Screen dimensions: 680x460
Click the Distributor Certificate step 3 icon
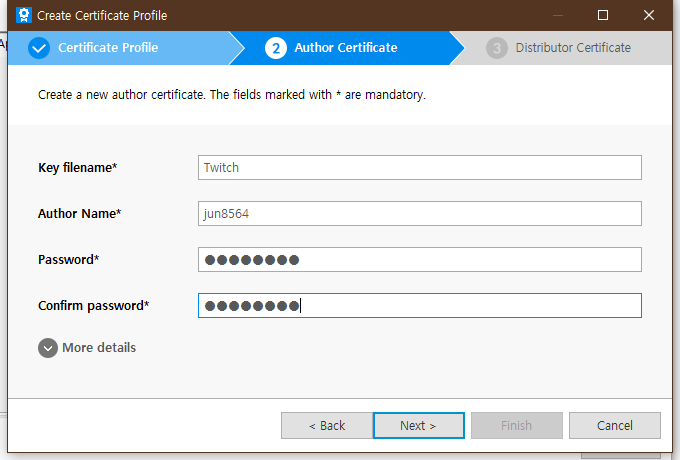(x=497, y=48)
